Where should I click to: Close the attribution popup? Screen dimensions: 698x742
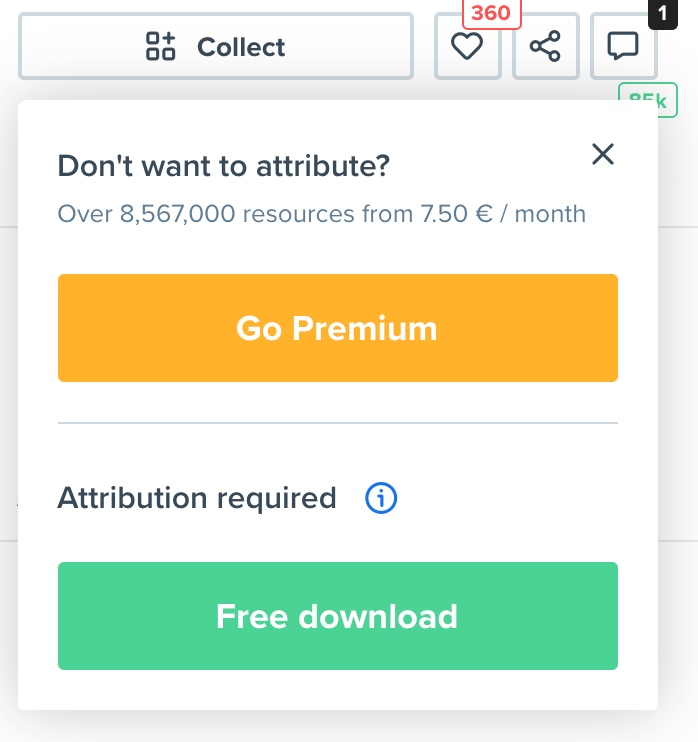pos(602,154)
